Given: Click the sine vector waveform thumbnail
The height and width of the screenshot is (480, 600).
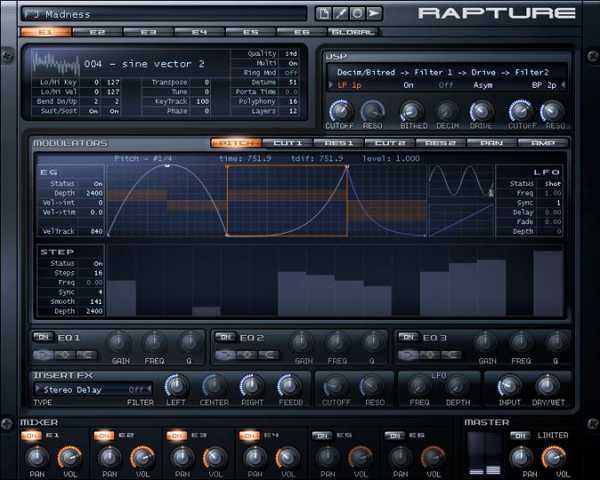Looking at the screenshot, I should tap(55, 64).
